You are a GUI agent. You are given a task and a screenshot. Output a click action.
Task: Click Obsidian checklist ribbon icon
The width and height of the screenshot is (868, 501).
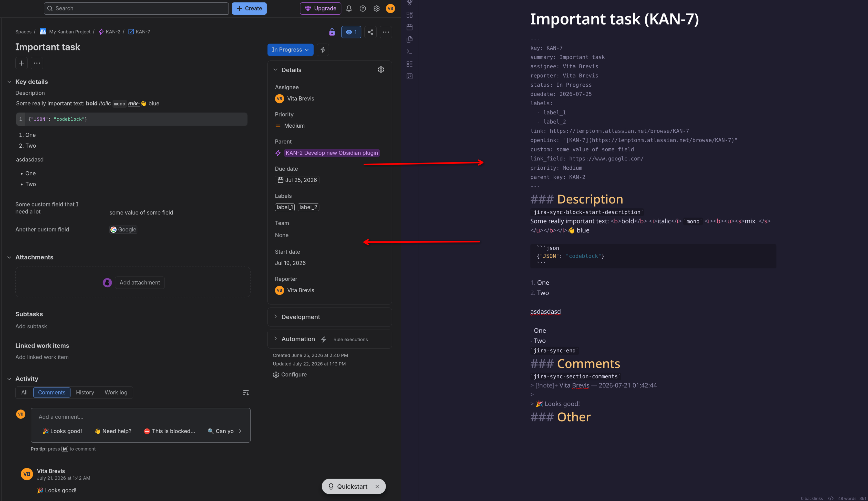click(x=409, y=64)
